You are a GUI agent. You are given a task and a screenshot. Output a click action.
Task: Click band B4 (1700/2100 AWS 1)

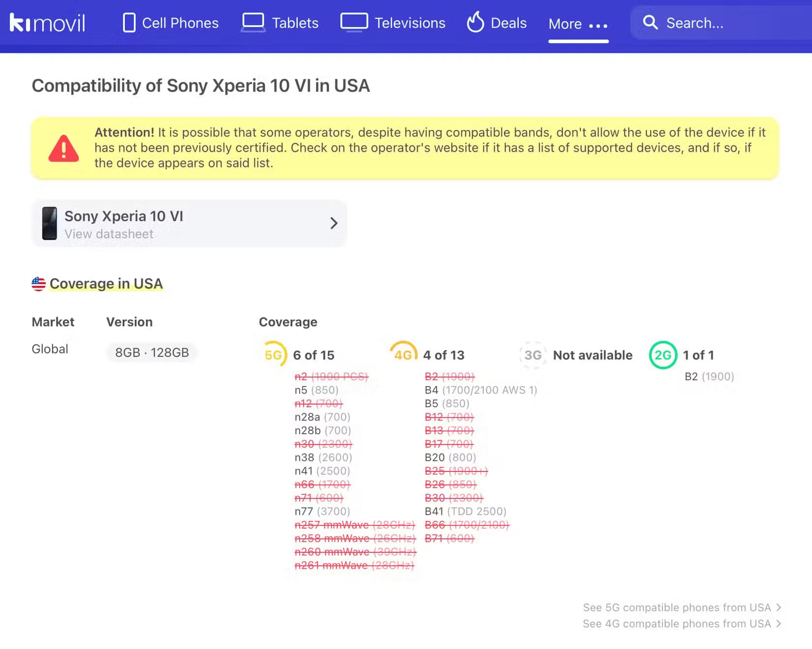pyautogui.click(x=481, y=390)
